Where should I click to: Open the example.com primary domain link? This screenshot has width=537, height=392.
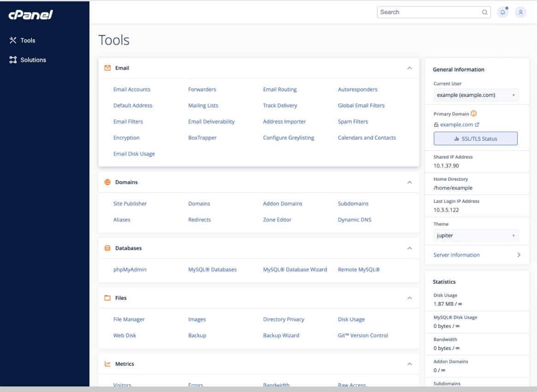click(456, 125)
